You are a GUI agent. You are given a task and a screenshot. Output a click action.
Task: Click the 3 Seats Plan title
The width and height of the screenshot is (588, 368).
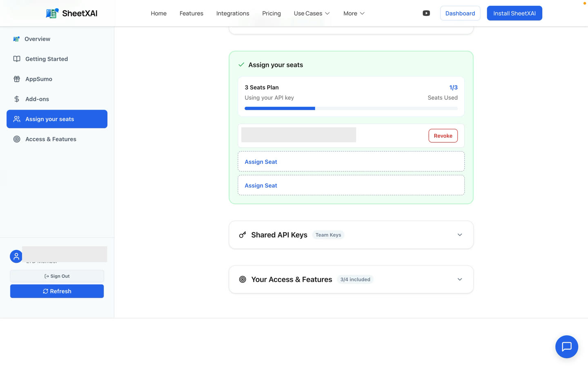[262, 88]
